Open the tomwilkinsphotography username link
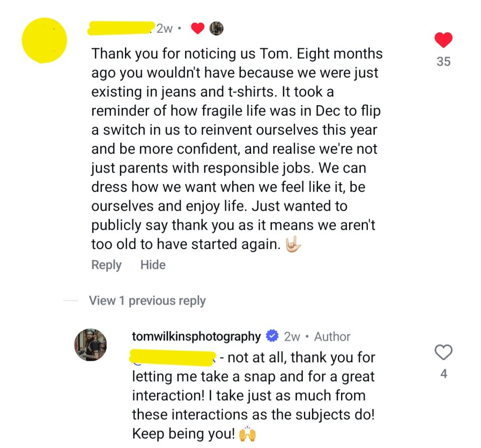The width and height of the screenshot is (481, 448). coord(196,337)
